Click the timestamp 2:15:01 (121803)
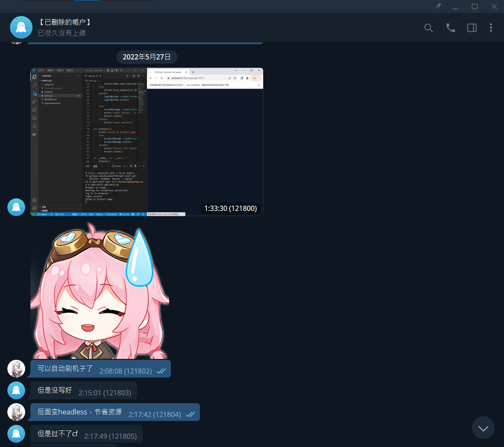Screen dimensions: 504x447 (105, 393)
